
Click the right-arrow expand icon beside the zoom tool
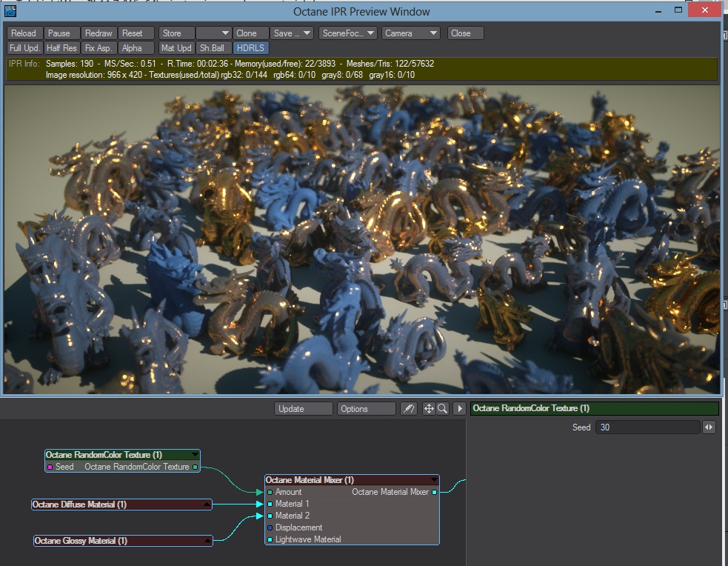[459, 409]
